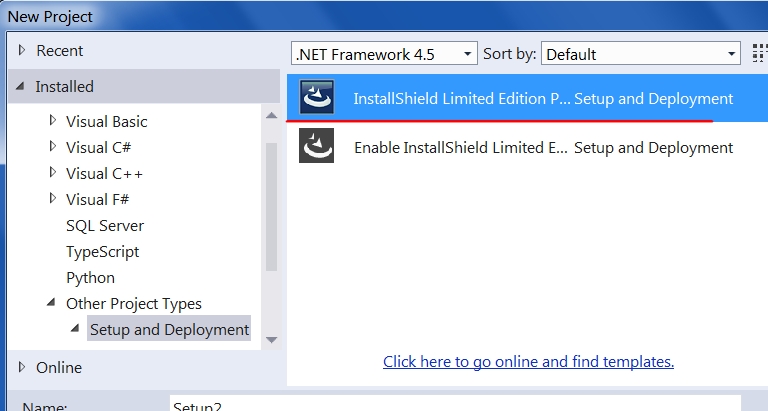Expand the Visual Basic node
The height and width of the screenshot is (411, 768).
(x=53, y=120)
